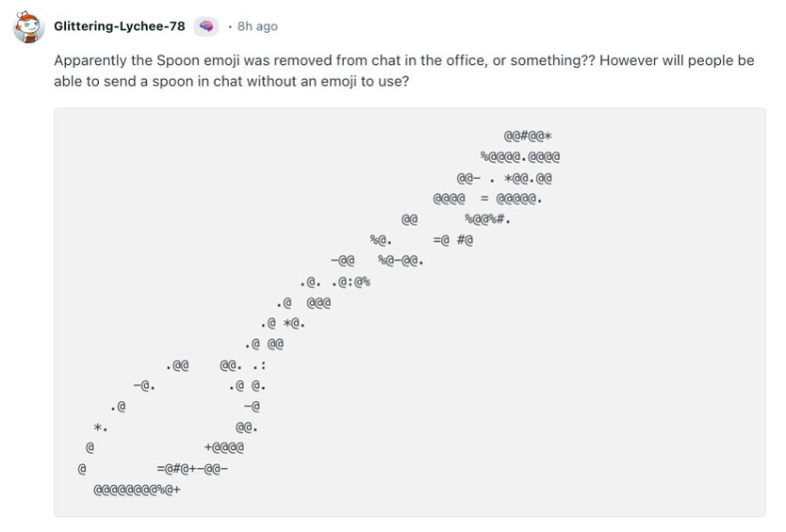Click the "=@#@+-@@-" row of ASCII art

[192, 468]
